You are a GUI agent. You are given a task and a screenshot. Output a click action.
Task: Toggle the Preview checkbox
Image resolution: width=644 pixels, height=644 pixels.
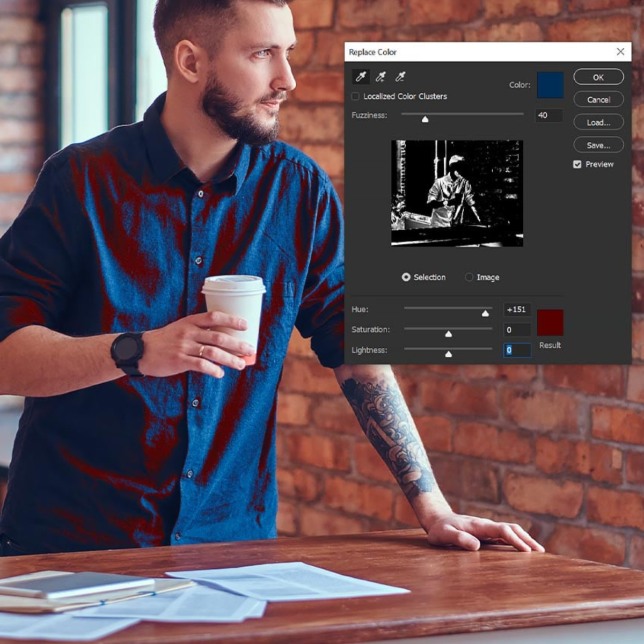pyautogui.click(x=577, y=164)
